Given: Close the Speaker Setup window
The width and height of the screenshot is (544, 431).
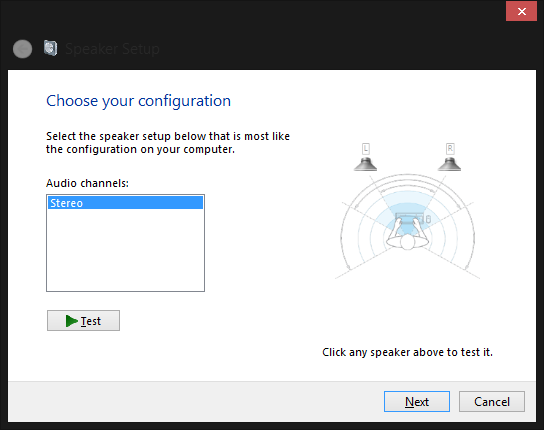Looking at the screenshot, I should (521, 11).
